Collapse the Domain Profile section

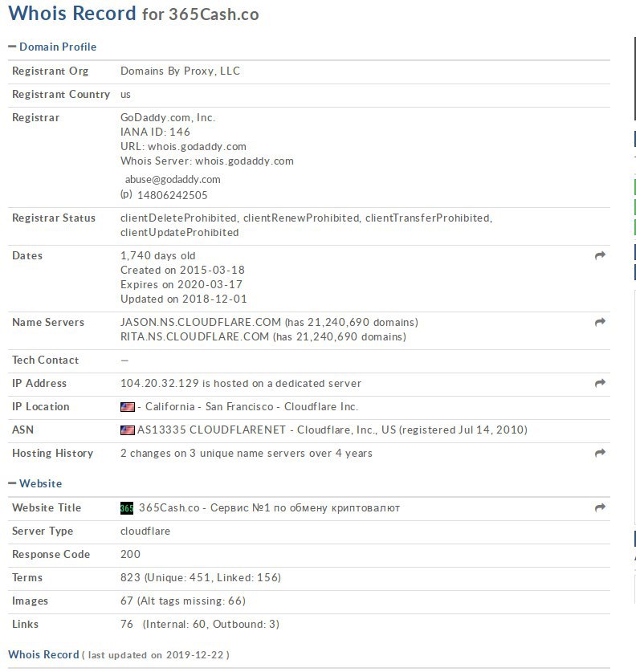(52, 47)
